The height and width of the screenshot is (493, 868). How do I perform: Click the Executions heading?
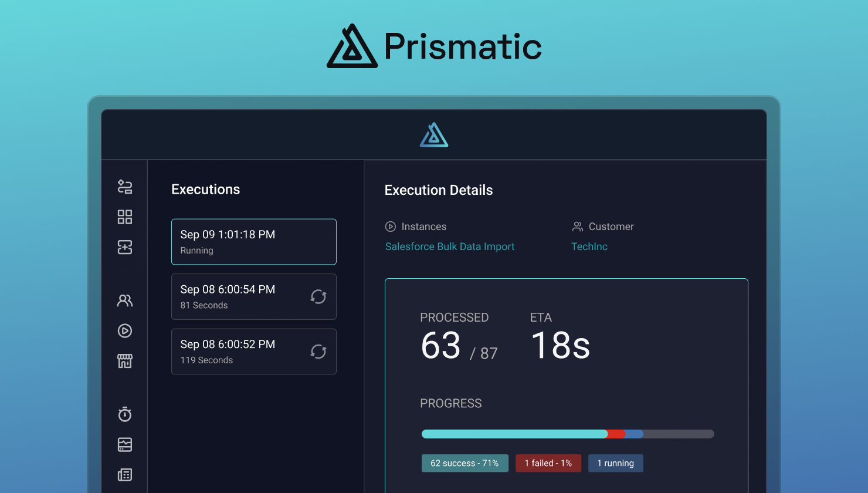[x=206, y=190]
